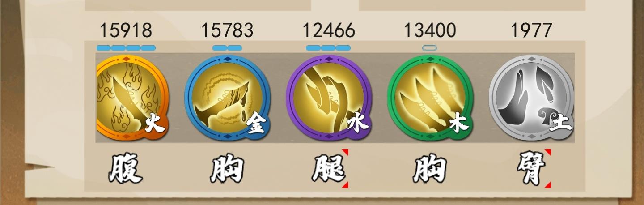The height and width of the screenshot is (205, 644).
Task: Select the green wood (木) skill icon
Action: [x=430, y=98]
